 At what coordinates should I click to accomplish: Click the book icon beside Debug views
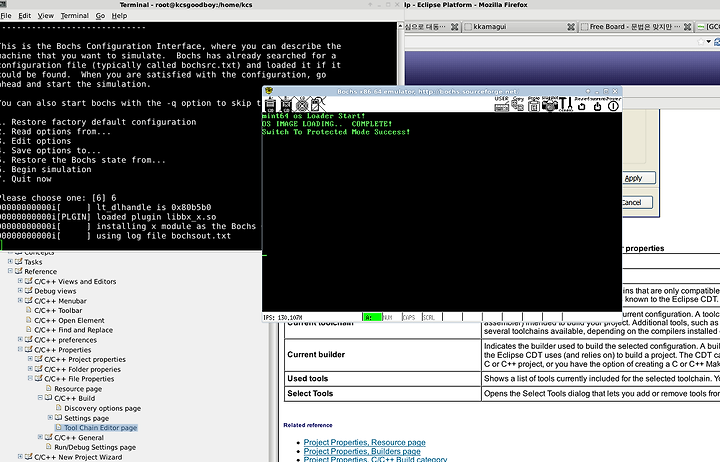(28, 291)
